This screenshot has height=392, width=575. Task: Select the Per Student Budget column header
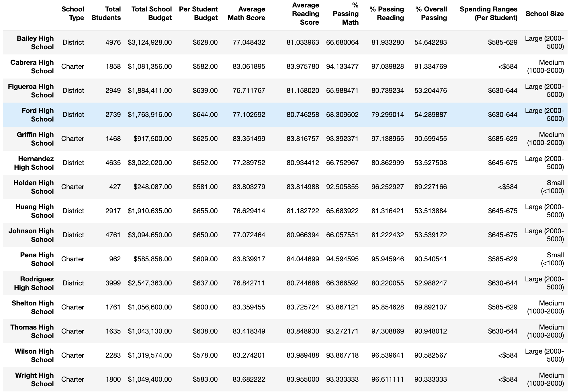click(x=198, y=13)
